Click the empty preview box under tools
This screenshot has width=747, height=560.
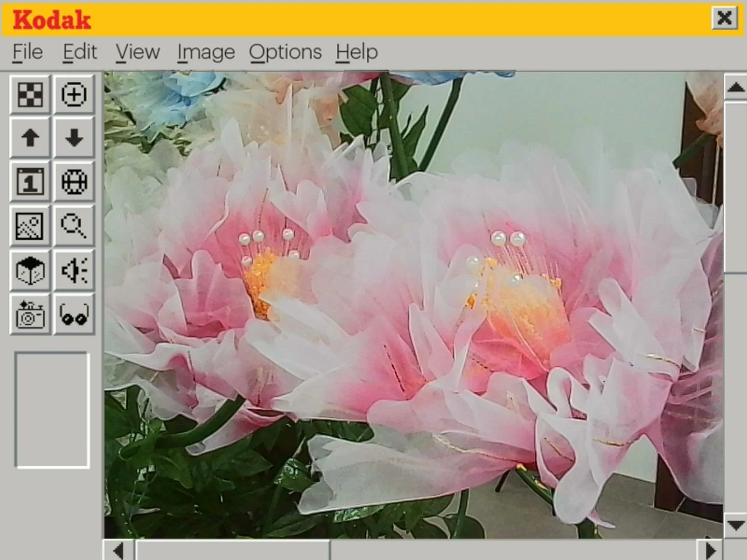(52, 410)
